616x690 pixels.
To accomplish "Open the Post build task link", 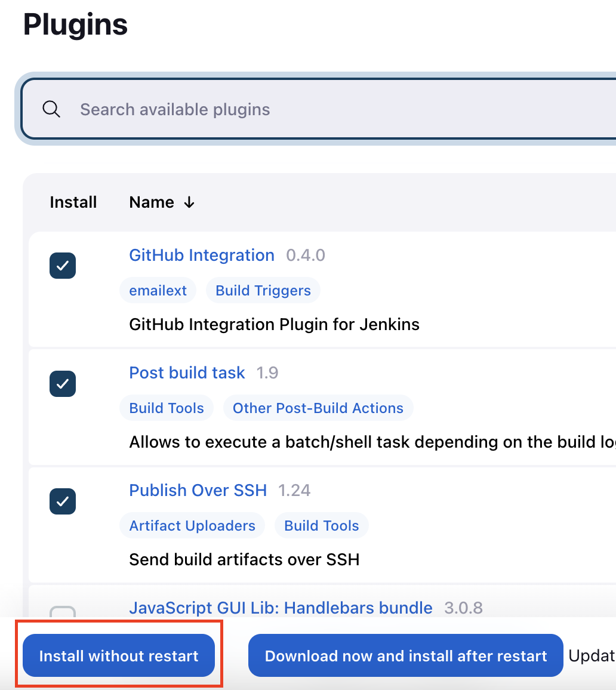I will point(187,372).
